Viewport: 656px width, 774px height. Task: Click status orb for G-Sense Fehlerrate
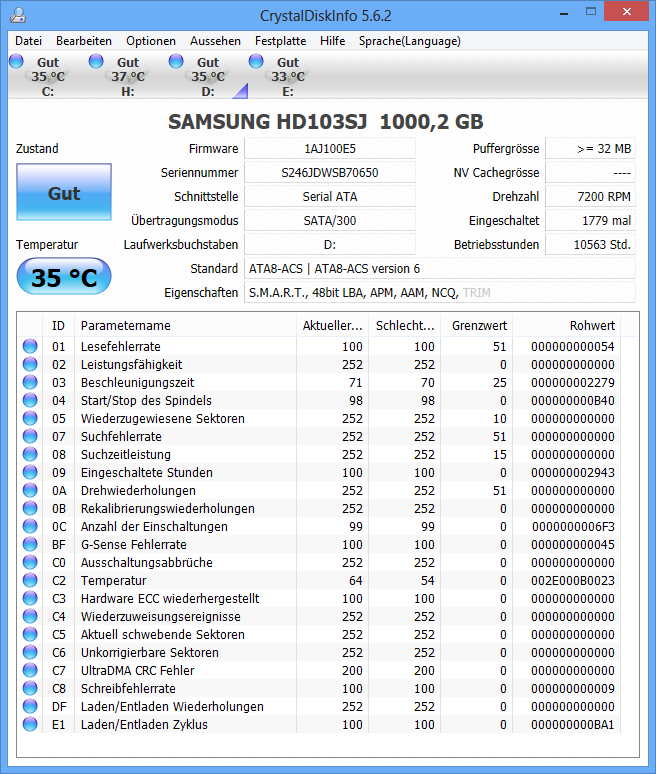[x=30, y=544]
